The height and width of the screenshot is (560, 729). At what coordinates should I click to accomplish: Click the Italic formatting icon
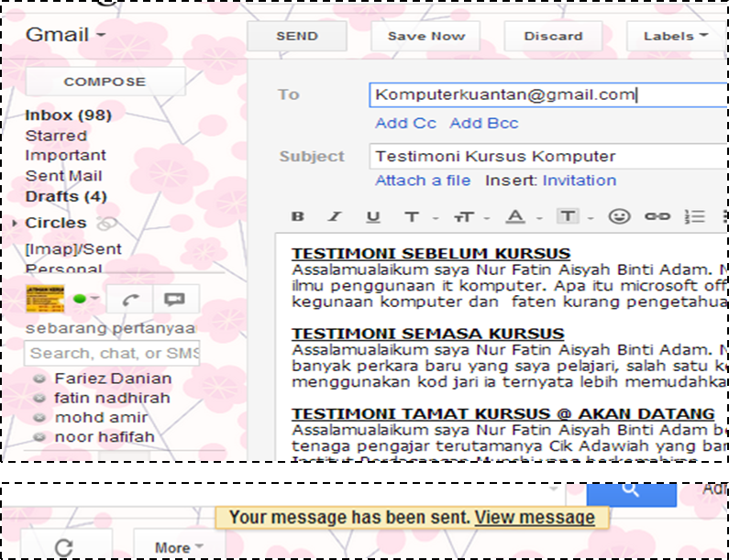tap(335, 216)
